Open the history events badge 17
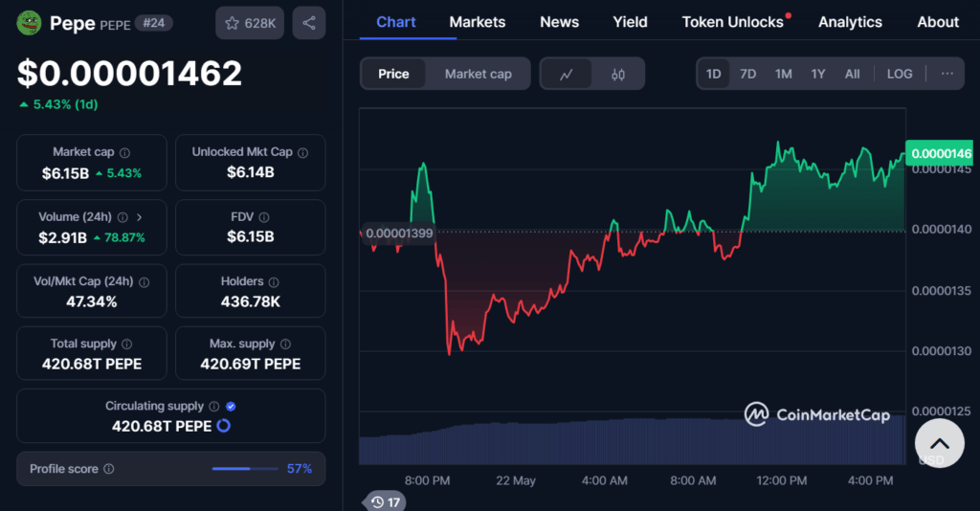Viewport: 980px width, 511px height. point(385,502)
